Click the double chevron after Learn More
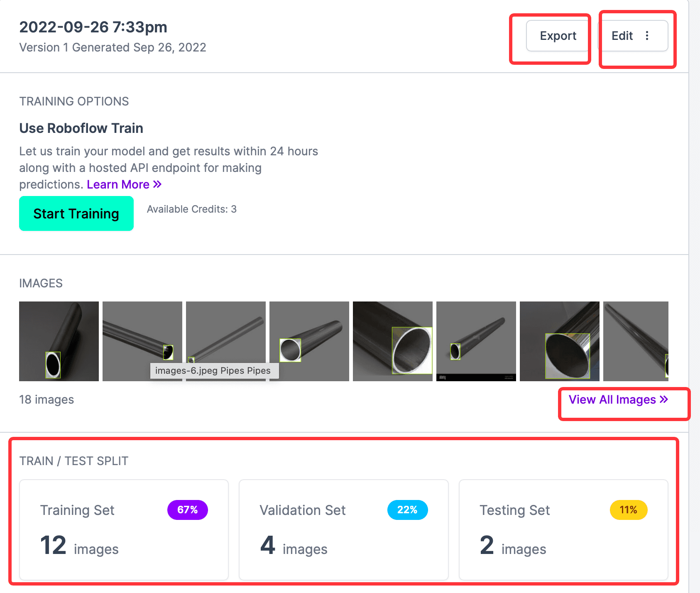Image resolution: width=700 pixels, height=593 pixels. pyautogui.click(x=157, y=184)
